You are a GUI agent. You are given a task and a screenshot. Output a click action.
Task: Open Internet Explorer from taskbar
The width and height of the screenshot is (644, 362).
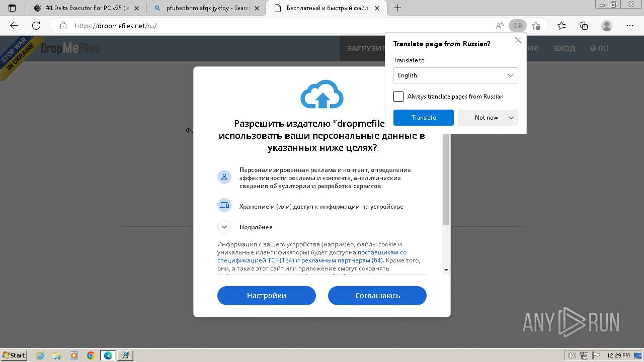[x=40, y=355]
